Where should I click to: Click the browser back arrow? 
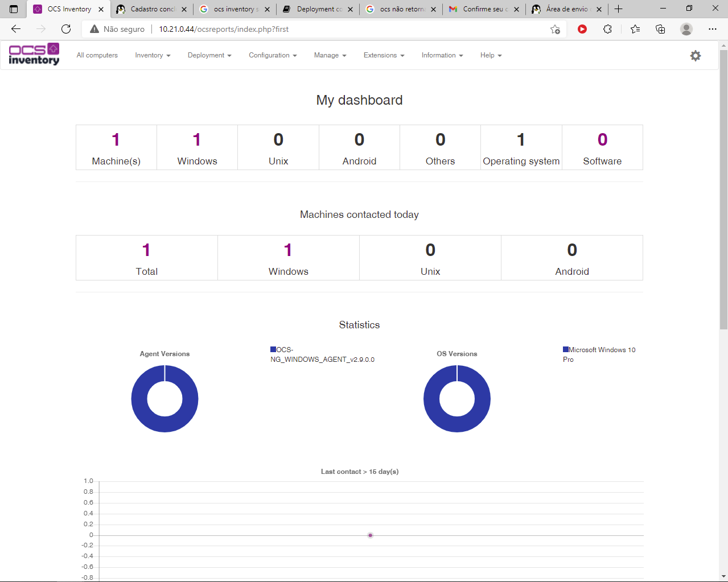tap(16, 29)
